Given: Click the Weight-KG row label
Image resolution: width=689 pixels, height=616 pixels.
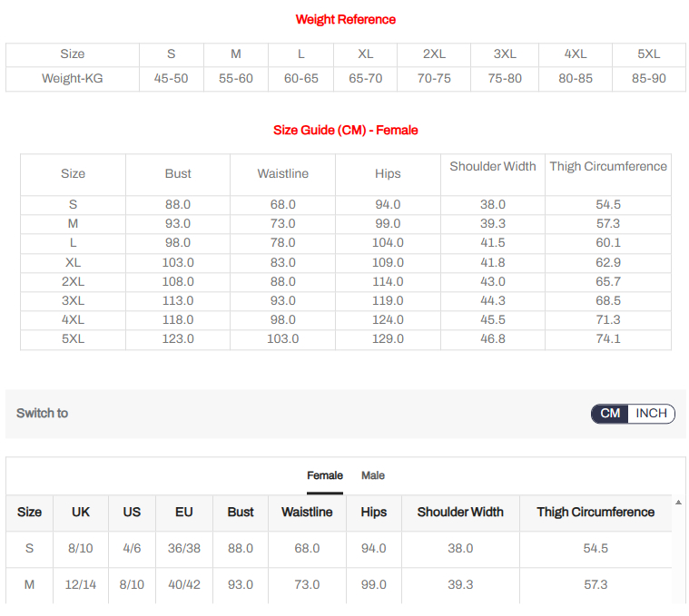Looking at the screenshot, I should [73, 79].
